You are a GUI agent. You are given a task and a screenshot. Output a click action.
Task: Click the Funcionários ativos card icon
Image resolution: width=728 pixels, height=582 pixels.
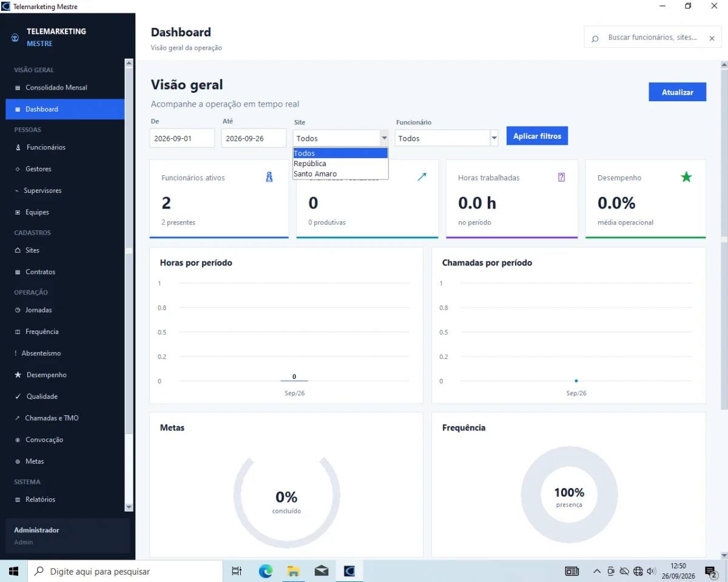coord(269,177)
